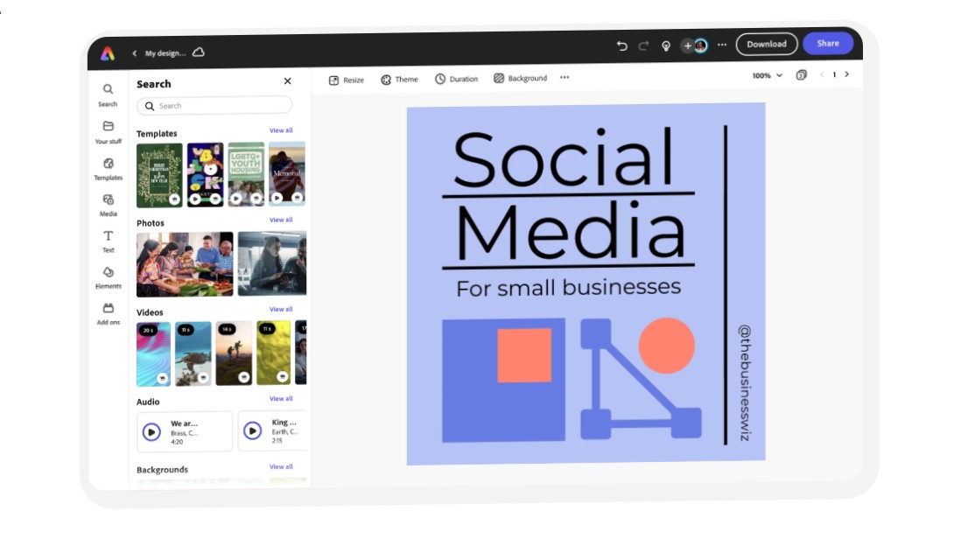Click View all next to Templates
The image size is (954, 560).
click(282, 129)
